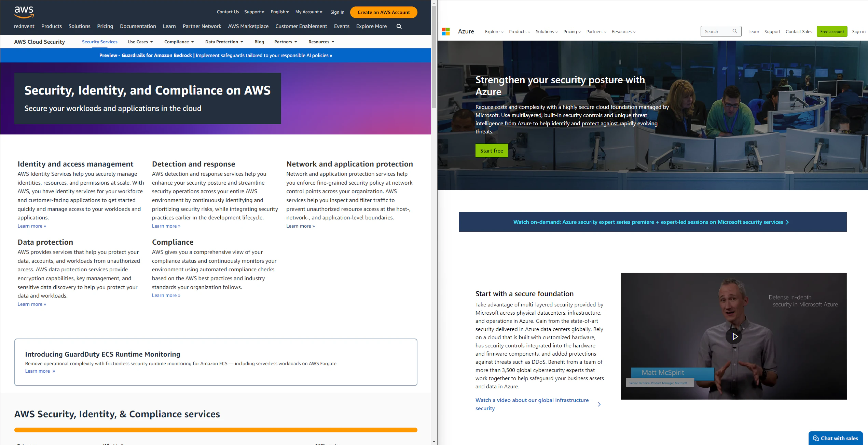Switch to the Security Services tab
This screenshot has width=868, height=445.
tap(99, 42)
